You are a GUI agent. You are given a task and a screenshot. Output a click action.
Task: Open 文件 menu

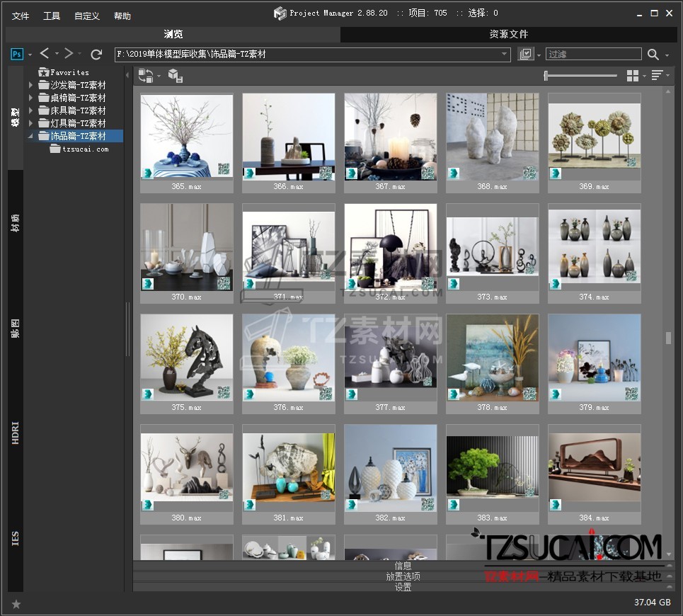pos(21,16)
